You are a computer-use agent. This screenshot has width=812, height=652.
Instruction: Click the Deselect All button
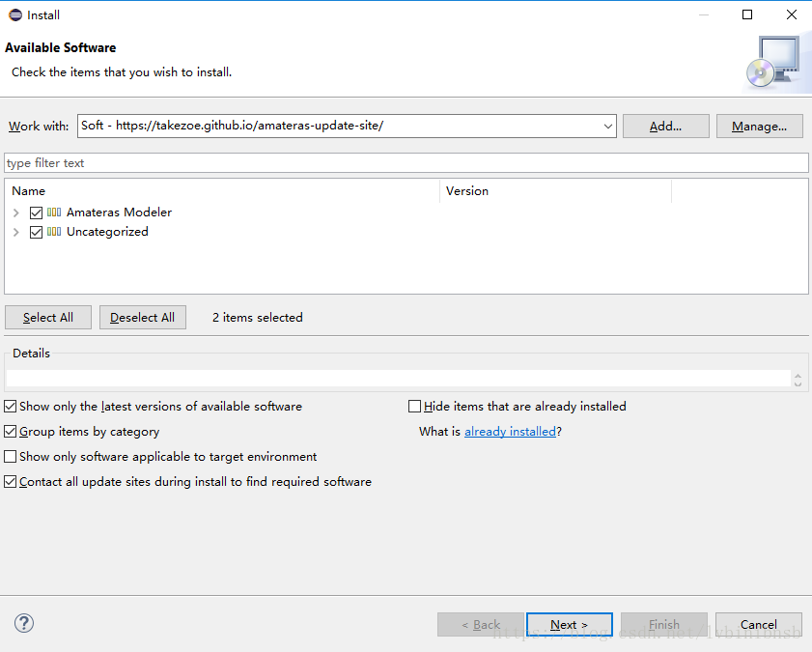[x=142, y=318]
